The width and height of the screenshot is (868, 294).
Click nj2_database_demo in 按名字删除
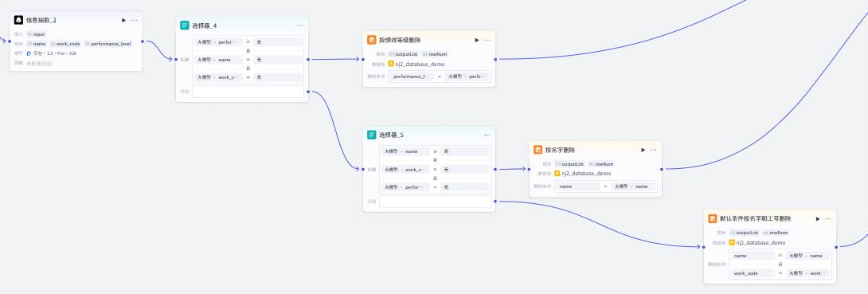(586, 174)
